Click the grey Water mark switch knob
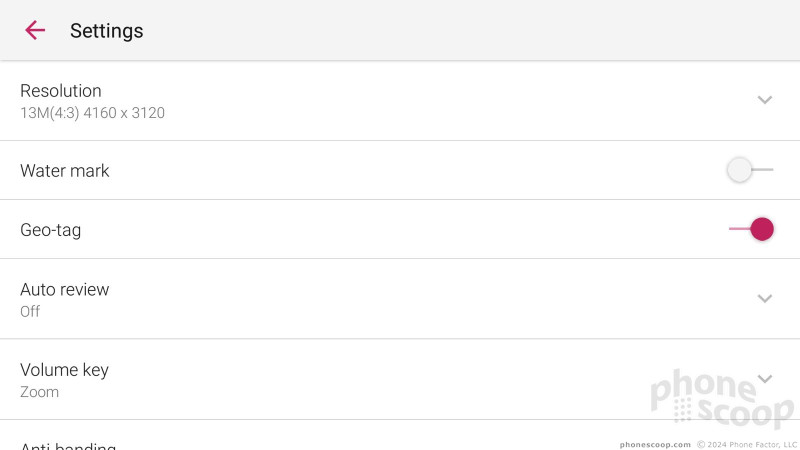 pyautogui.click(x=739, y=170)
